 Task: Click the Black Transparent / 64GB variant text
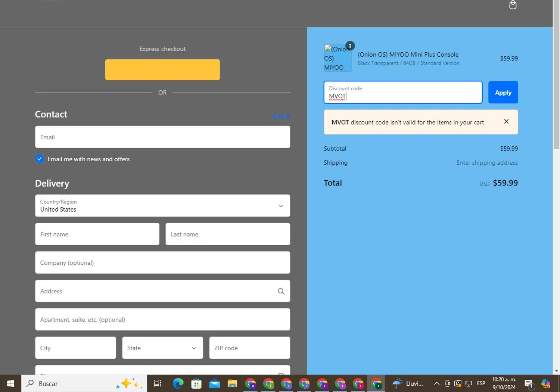tap(408, 63)
